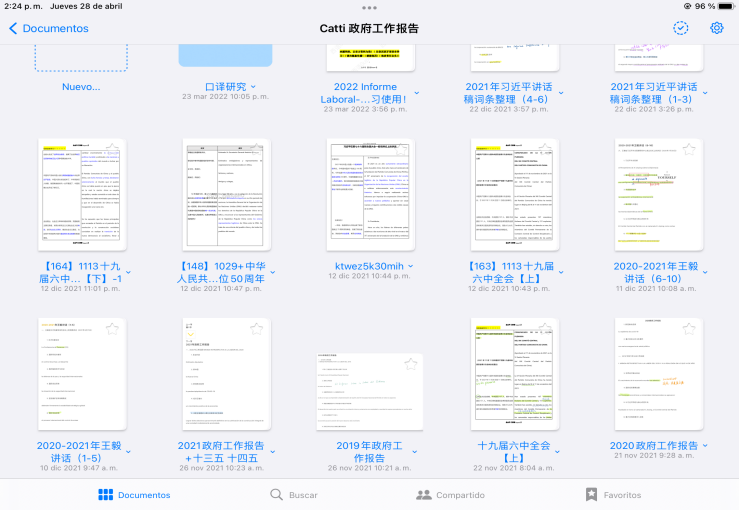This screenshot has height=510, width=739.
Task: Tap the Buscar magnifying glass icon
Action: click(x=276, y=495)
